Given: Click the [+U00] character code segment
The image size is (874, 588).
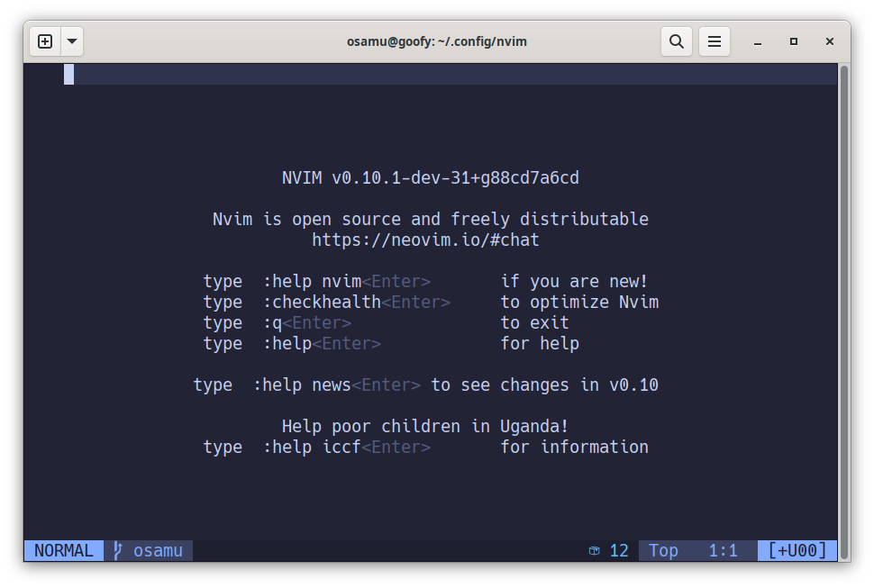Looking at the screenshot, I should 797,550.
